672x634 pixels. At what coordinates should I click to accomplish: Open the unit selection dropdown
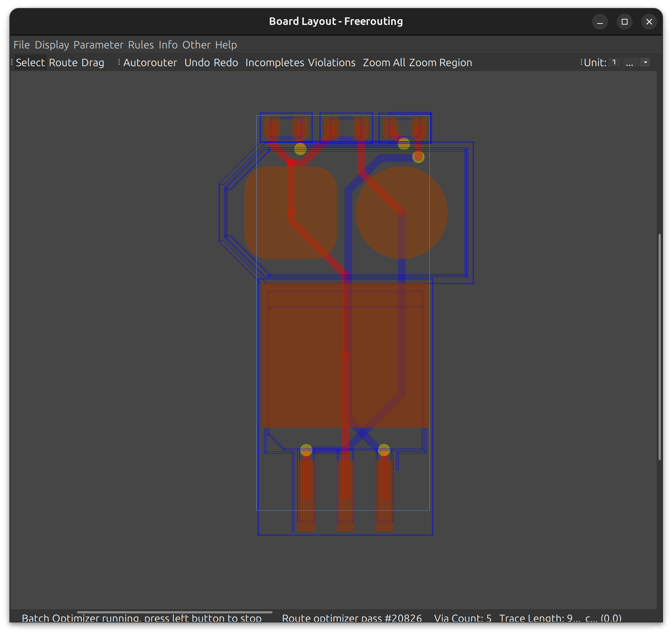645,62
